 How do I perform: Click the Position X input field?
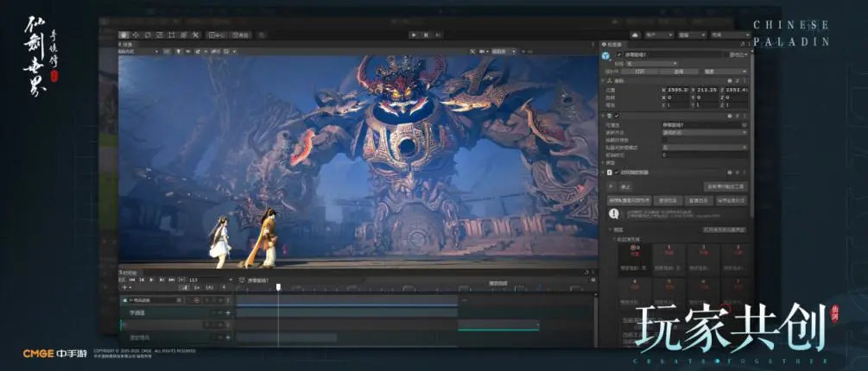[x=678, y=90]
